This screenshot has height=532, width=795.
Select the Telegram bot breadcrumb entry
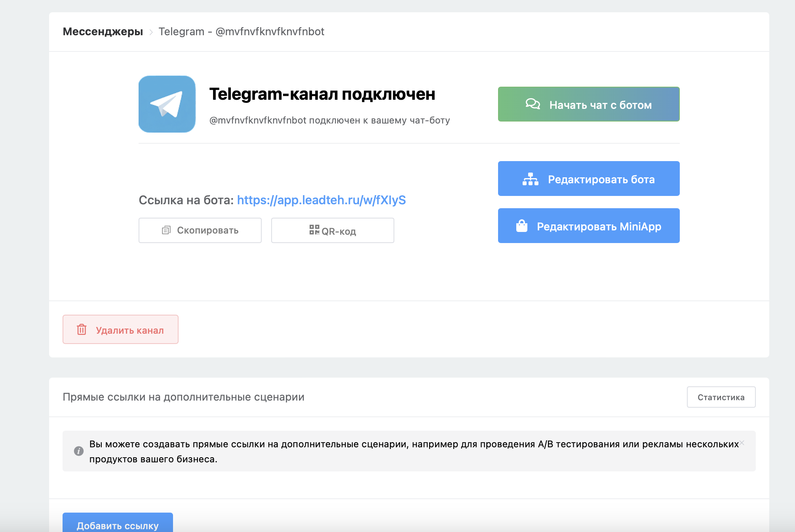pyautogui.click(x=241, y=32)
